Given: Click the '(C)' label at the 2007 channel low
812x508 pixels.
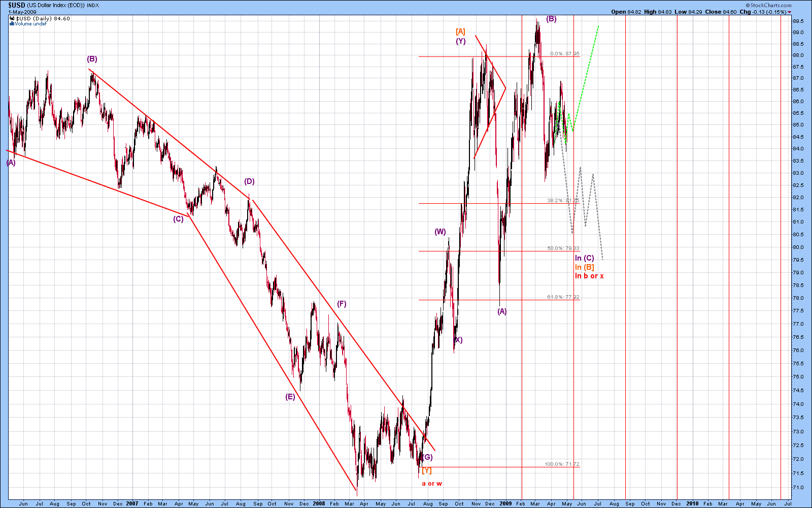Looking at the screenshot, I should click(178, 219).
